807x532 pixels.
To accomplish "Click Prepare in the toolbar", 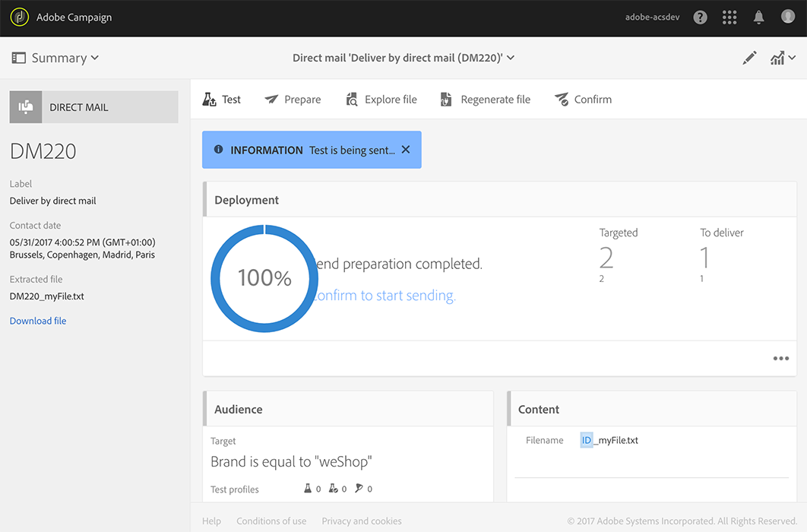I will pyautogui.click(x=293, y=100).
